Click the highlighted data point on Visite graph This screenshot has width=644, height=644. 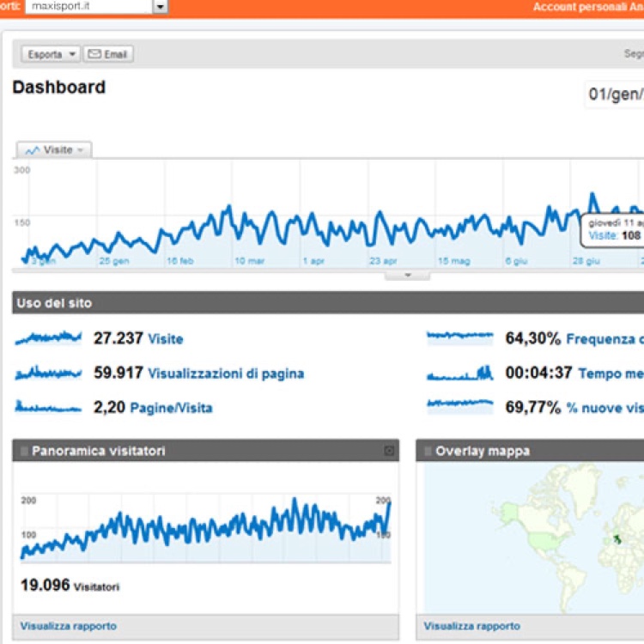(592, 197)
